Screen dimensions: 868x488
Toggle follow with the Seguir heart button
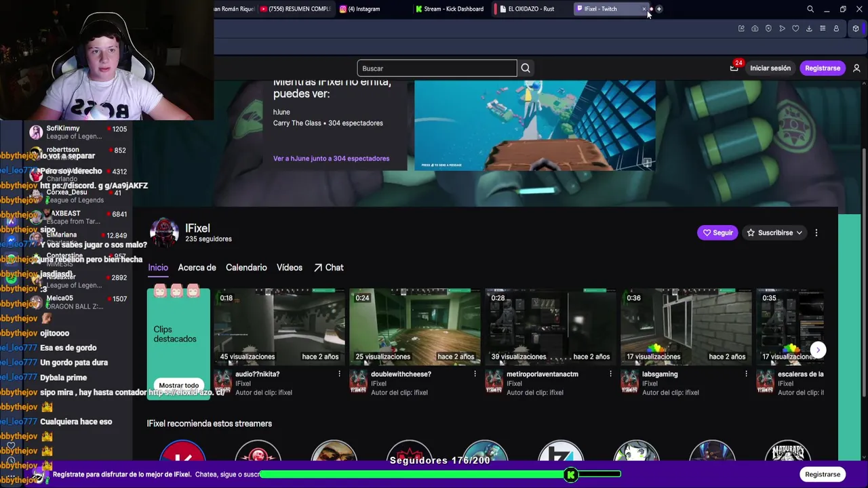click(x=717, y=232)
